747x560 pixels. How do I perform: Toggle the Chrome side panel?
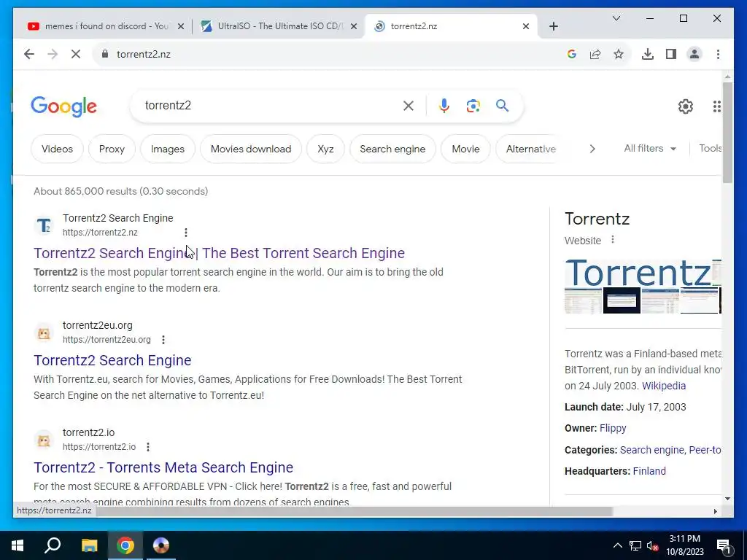671,54
